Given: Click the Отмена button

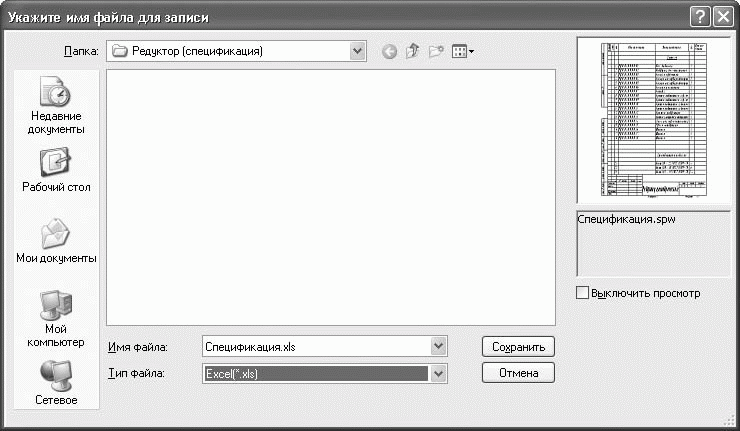Looking at the screenshot, I should click(517, 373).
